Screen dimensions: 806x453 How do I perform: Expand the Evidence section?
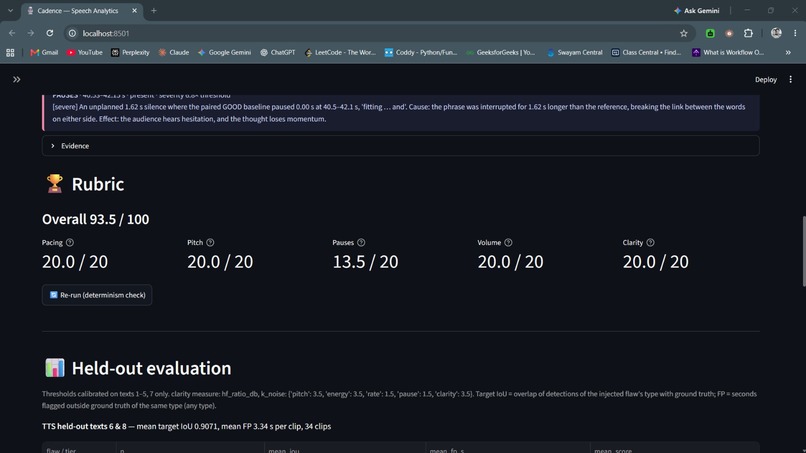point(400,146)
